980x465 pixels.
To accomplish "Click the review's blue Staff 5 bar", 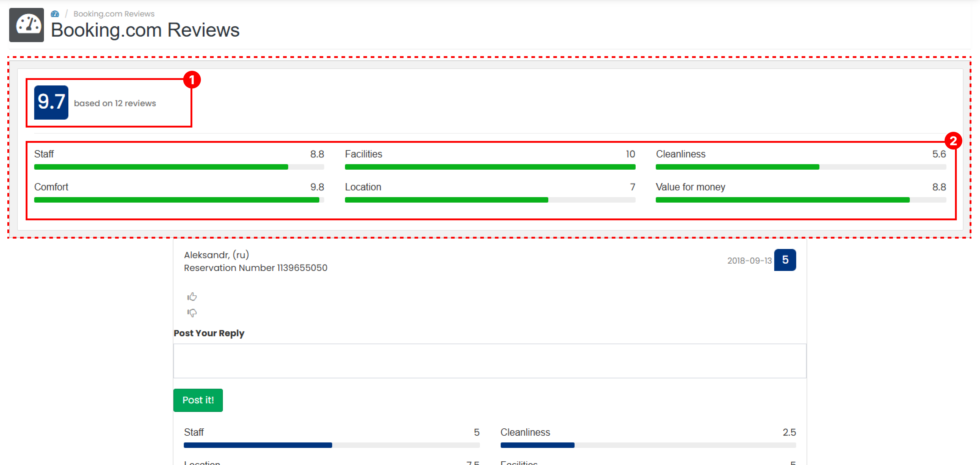I will 258,445.
